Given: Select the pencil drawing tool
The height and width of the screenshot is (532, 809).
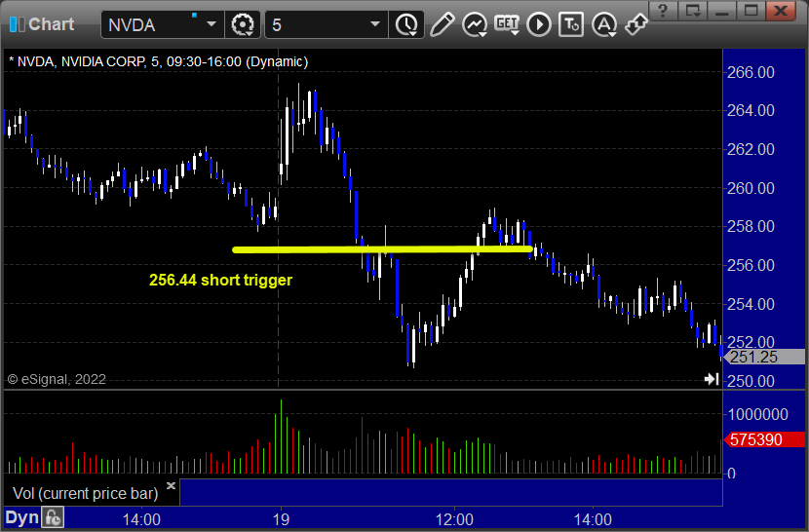Looking at the screenshot, I should click(443, 24).
